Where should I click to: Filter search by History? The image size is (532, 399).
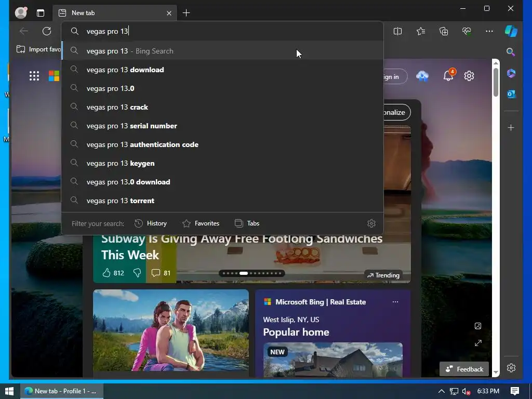[x=151, y=223]
